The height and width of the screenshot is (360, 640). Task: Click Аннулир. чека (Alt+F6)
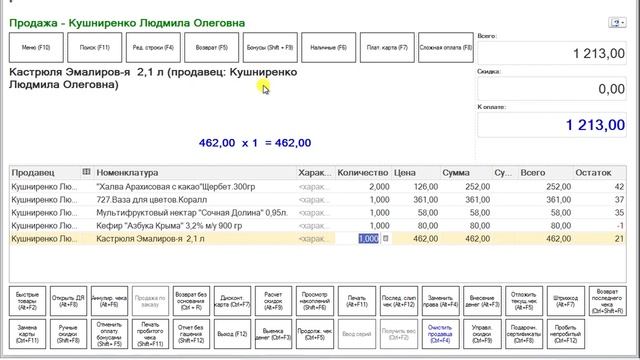pyautogui.click(x=109, y=301)
